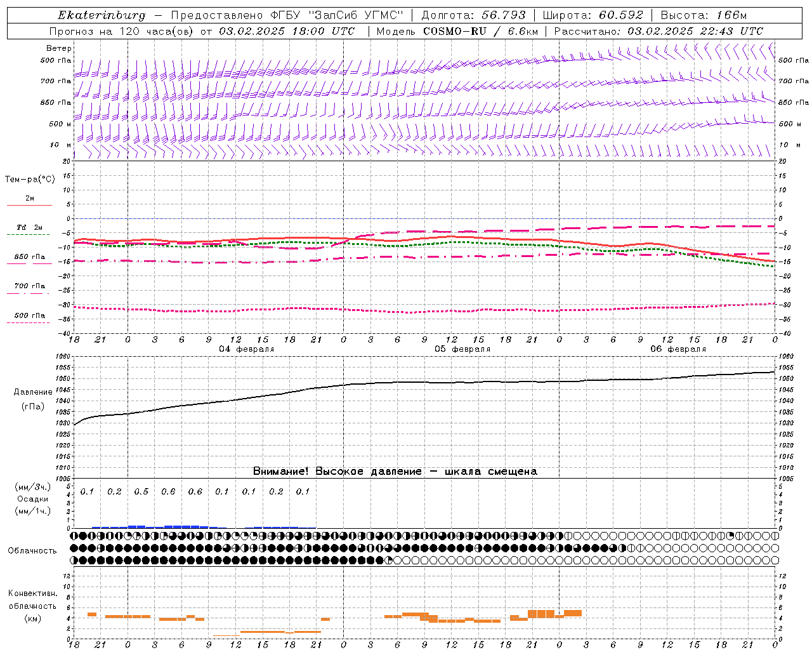
Task: Click the '04 февраля' date label
Action: (x=247, y=349)
